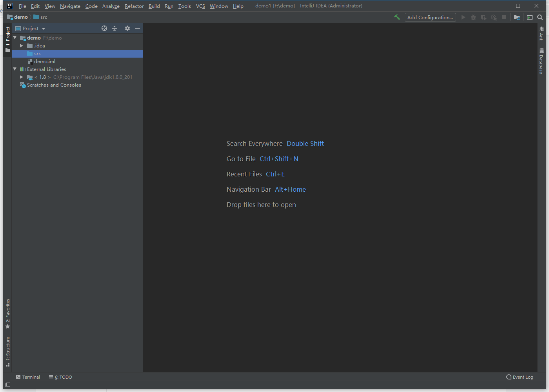
Task: Open the 6: TODO tool window tab
Action: tap(60, 377)
